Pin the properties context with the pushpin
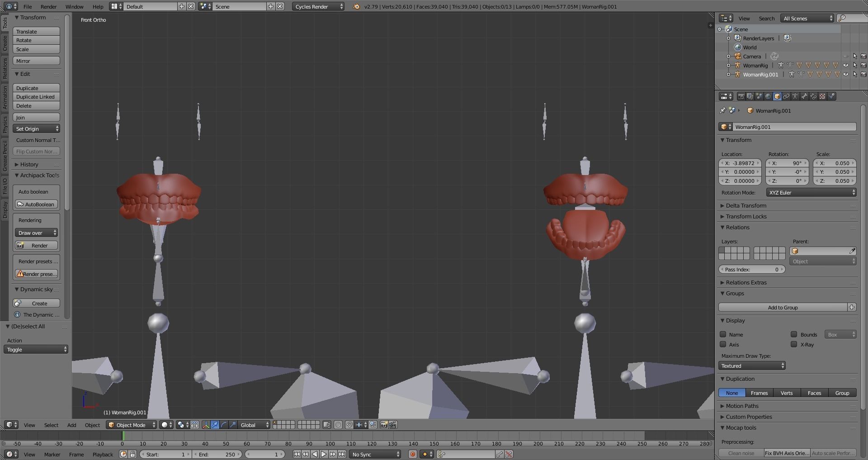The image size is (868, 460). (x=722, y=110)
